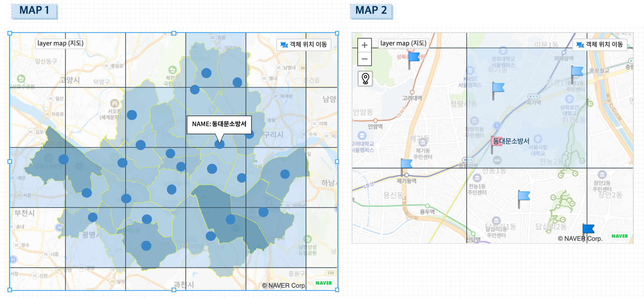Click the NAVER logo in MAP 1
Image resolution: width=644 pixels, height=298 pixels.
324,283
